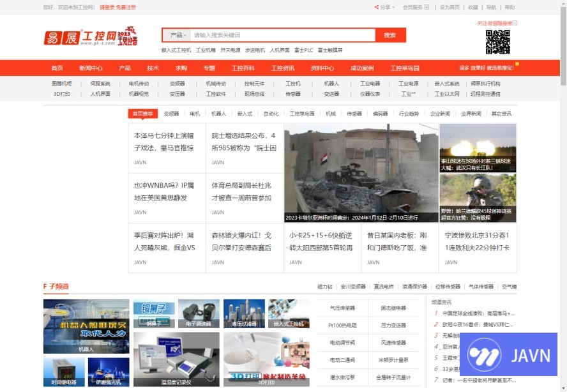Click inside the keyword search field
This screenshot has width=567, height=392.
click(x=281, y=35)
